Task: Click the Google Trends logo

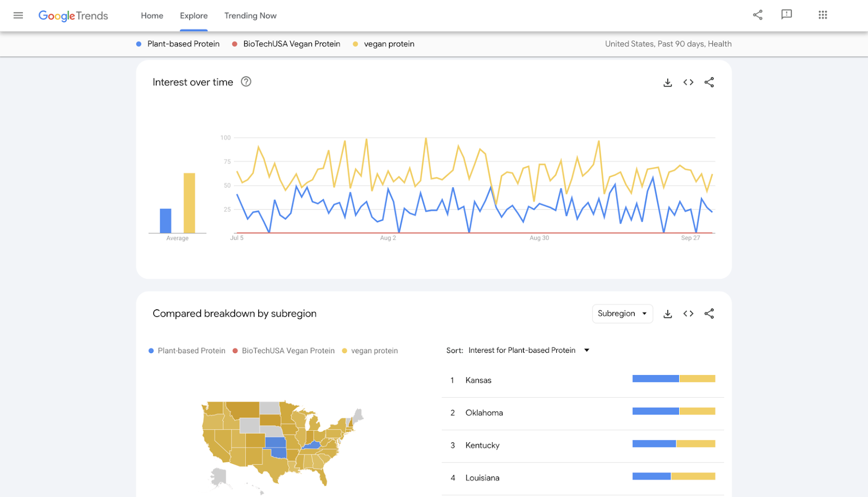Action: [x=73, y=16]
